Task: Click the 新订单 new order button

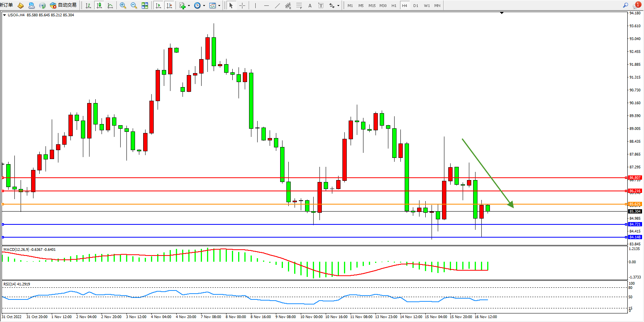Action: click(x=7, y=5)
